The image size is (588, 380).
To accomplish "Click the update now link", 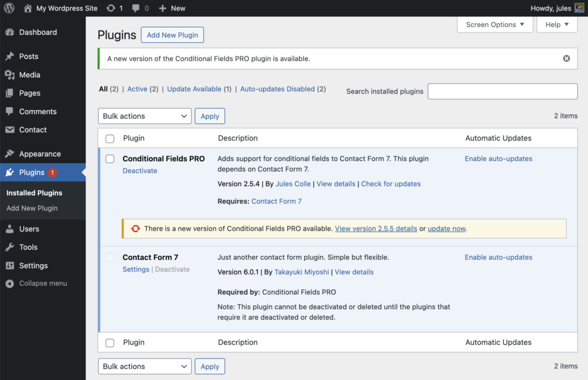I will (446, 228).
